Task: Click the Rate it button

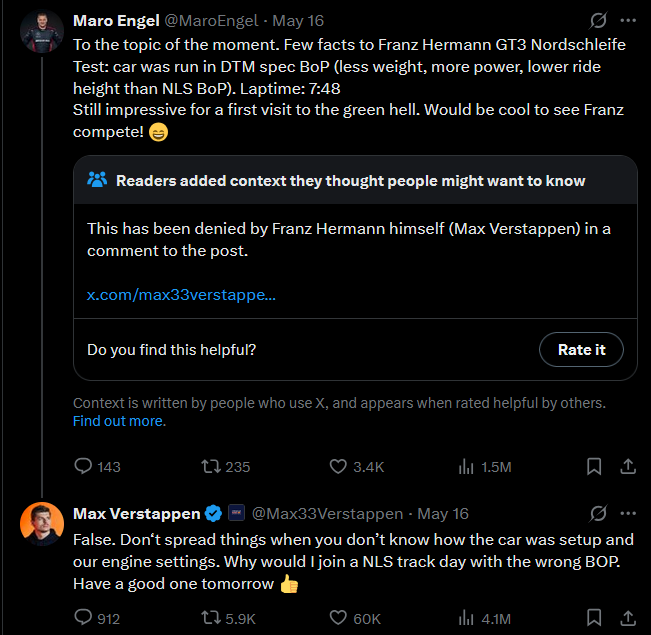Action: [581, 349]
